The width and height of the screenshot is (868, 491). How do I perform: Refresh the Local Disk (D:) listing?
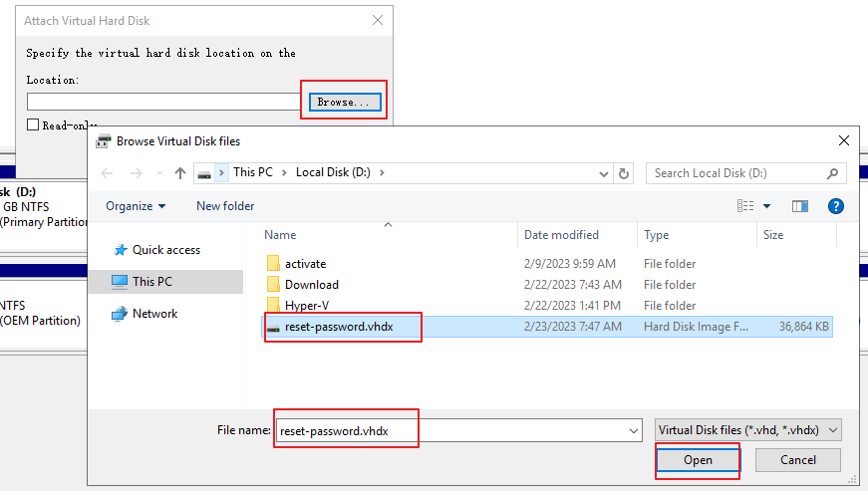pyautogui.click(x=623, y=173)
